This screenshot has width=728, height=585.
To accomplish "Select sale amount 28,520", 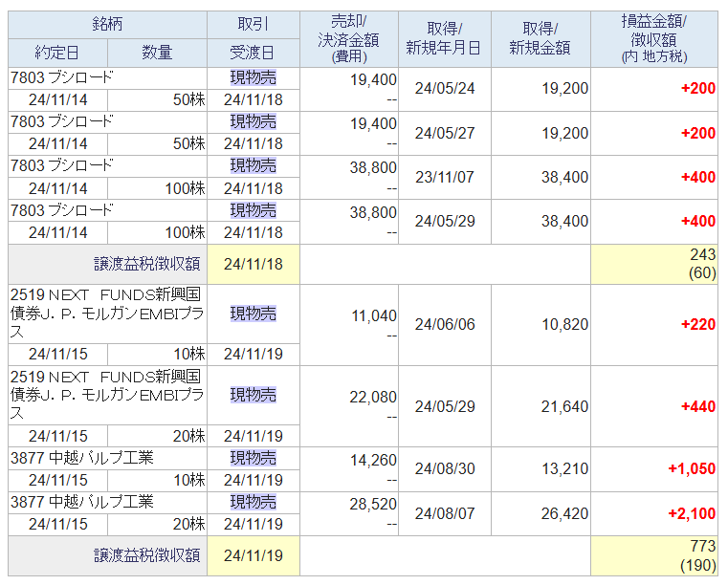I will (373, 505).
